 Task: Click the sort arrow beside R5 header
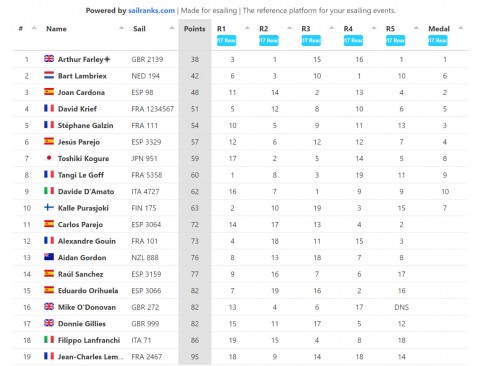416,28
